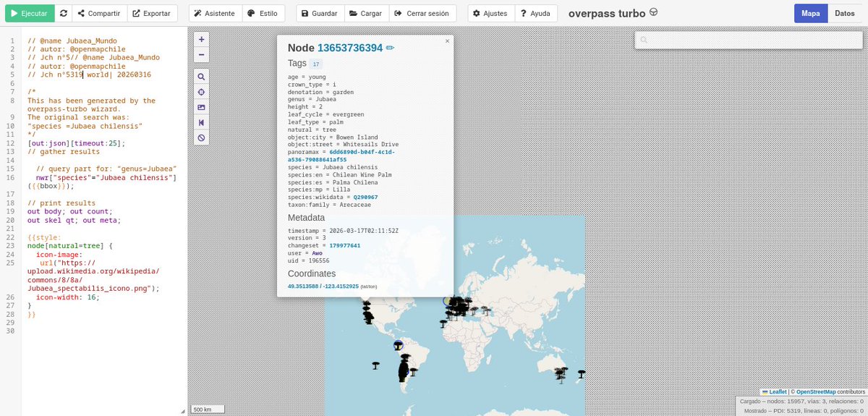Click the expand map width icon

[x=201, y=122]
